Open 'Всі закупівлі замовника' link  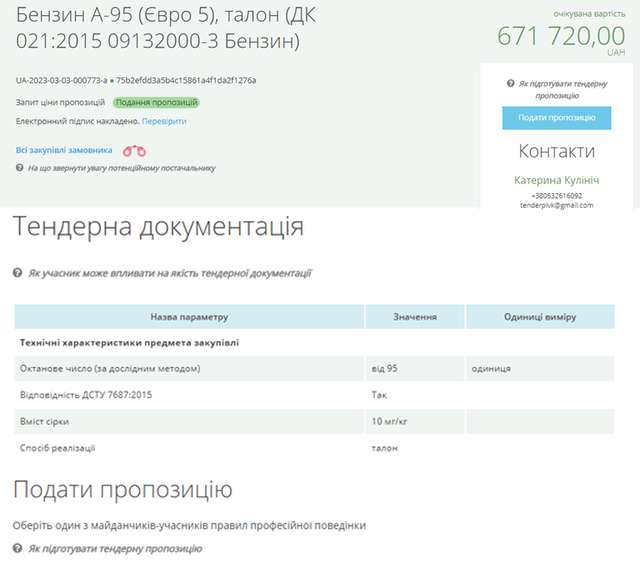click(64, 150)
